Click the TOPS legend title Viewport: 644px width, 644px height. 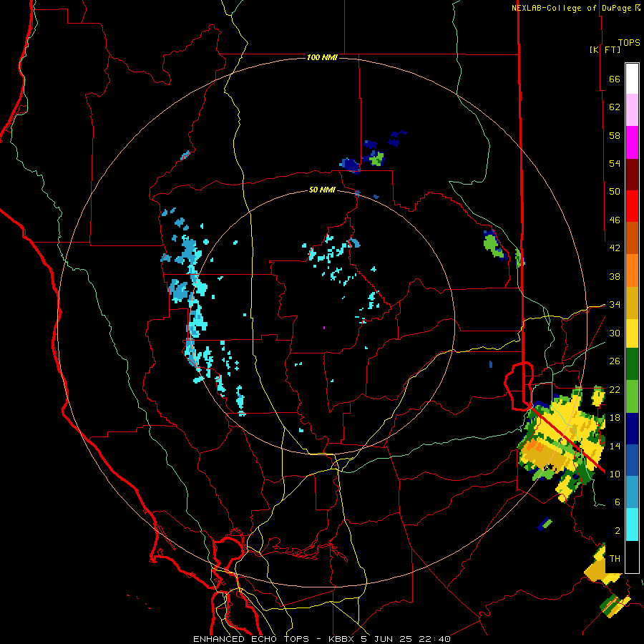coord(629,43)
